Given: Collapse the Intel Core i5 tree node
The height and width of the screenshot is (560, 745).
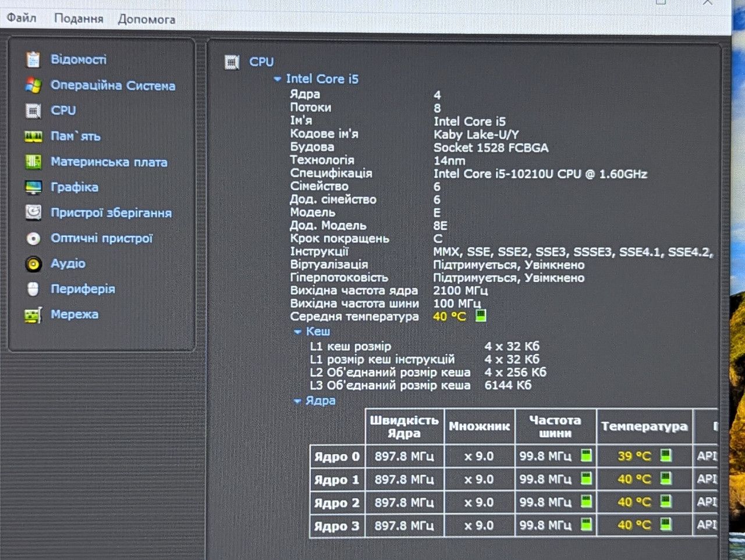Looking at the screenshot, I should point(277,79).
